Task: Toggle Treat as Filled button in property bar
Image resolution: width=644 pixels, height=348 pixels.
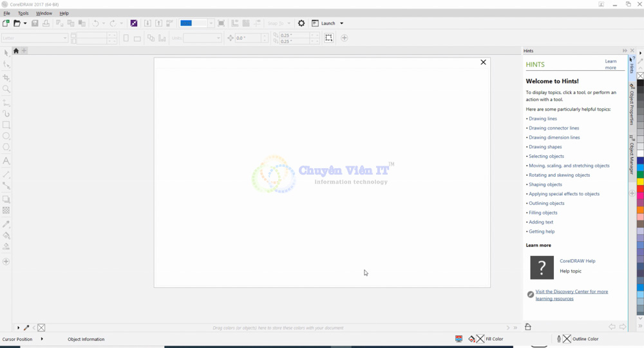Action: [328, 38]
